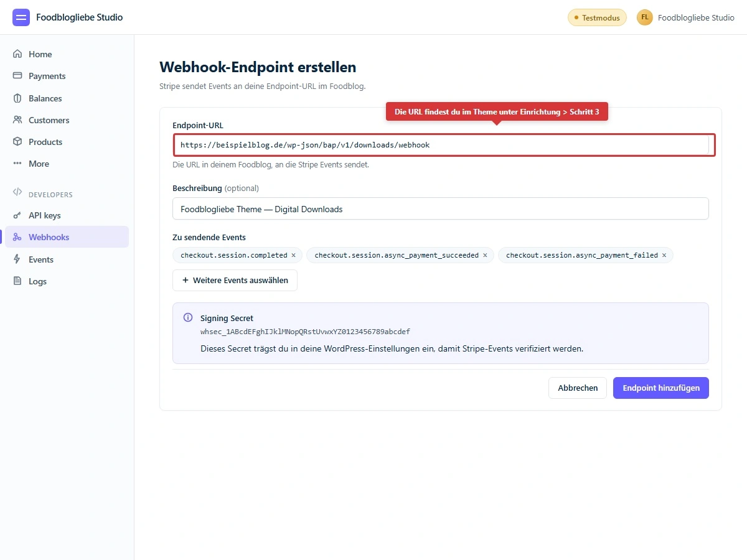Screen dimensions: 747x560
Task: Click the Payments card icon
Action: tap(17, 75)
